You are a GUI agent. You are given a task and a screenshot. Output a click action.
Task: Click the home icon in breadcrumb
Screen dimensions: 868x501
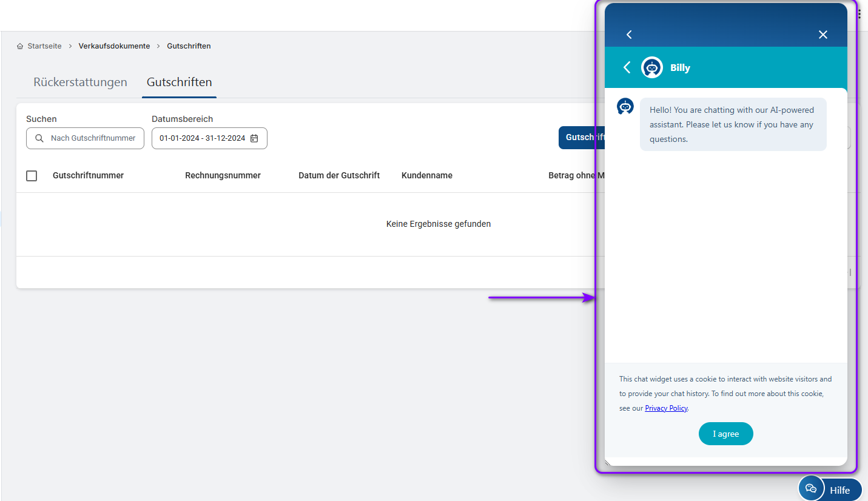click(21, 46)
